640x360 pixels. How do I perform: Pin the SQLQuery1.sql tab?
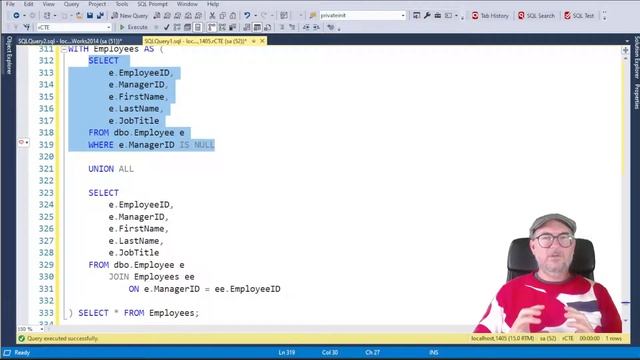click(253, 41)
